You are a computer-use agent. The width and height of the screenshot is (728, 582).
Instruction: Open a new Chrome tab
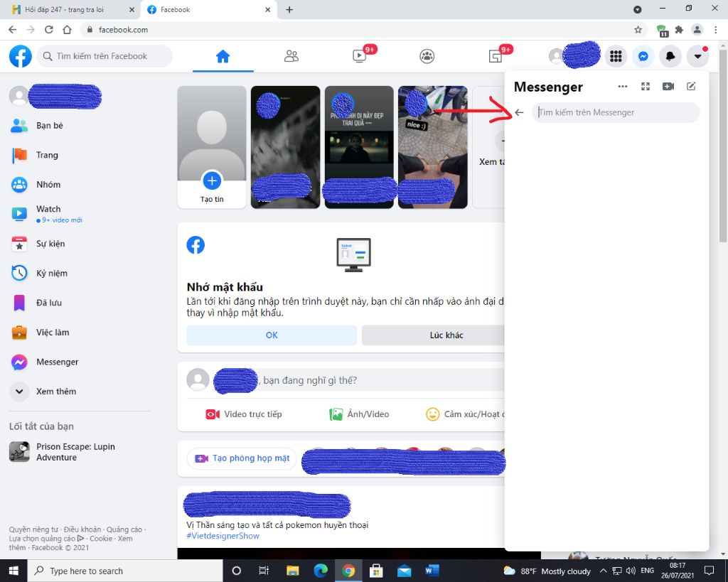289,9
